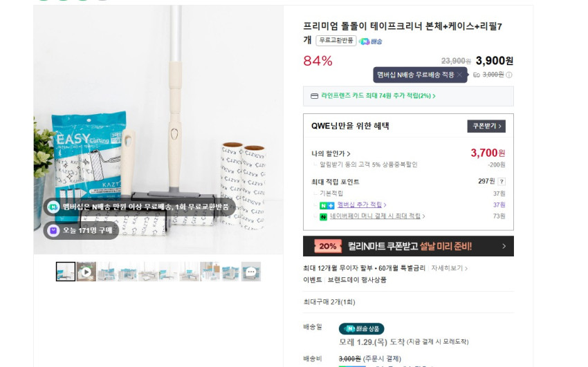Viewport: 588px width, 367px height.
Task: Play the product video thumbnail
Action: [x=86, y=272]
